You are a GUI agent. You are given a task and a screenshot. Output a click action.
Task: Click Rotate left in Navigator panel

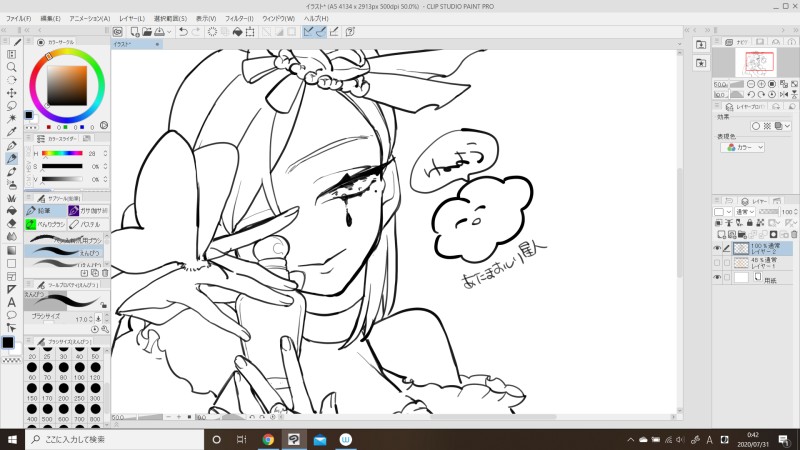click(751, 94)
